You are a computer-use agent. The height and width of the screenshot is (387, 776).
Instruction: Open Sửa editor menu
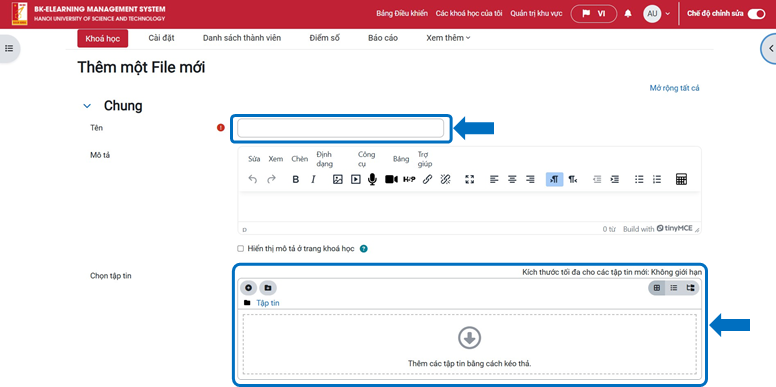point(254,159)
